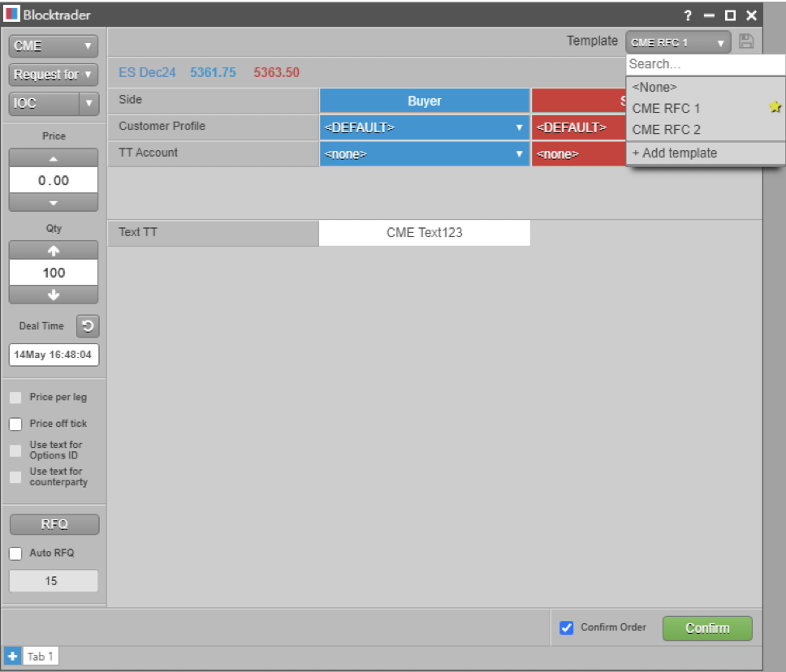Click the Side row label

click(x=131, y=99)
